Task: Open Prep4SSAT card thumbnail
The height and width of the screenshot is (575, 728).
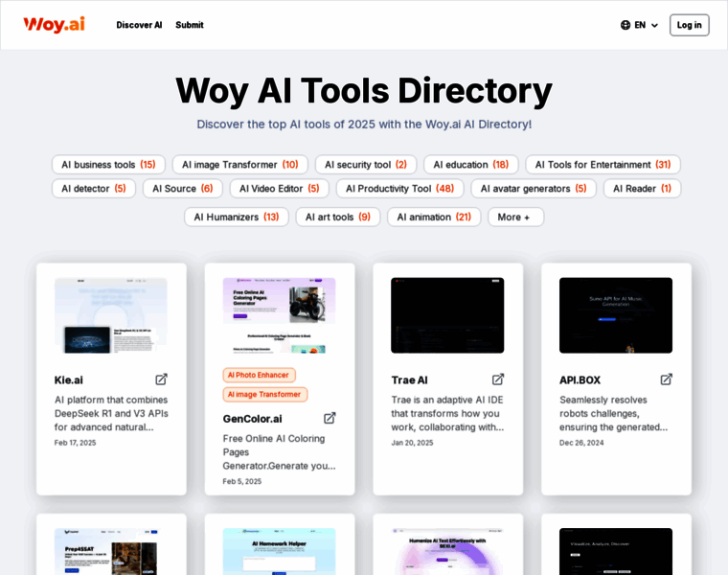Action: pos(111,551)
